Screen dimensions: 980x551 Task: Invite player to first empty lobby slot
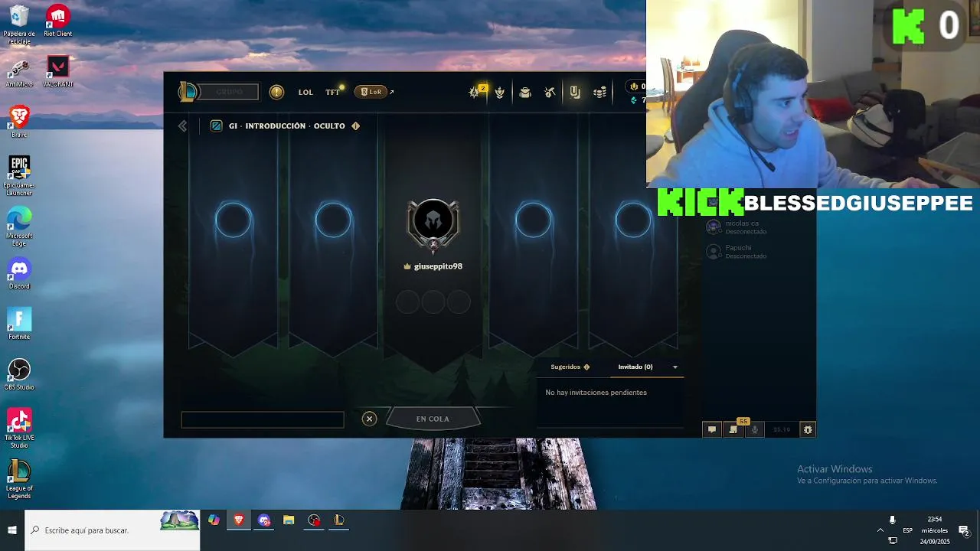tap(234, 220)
